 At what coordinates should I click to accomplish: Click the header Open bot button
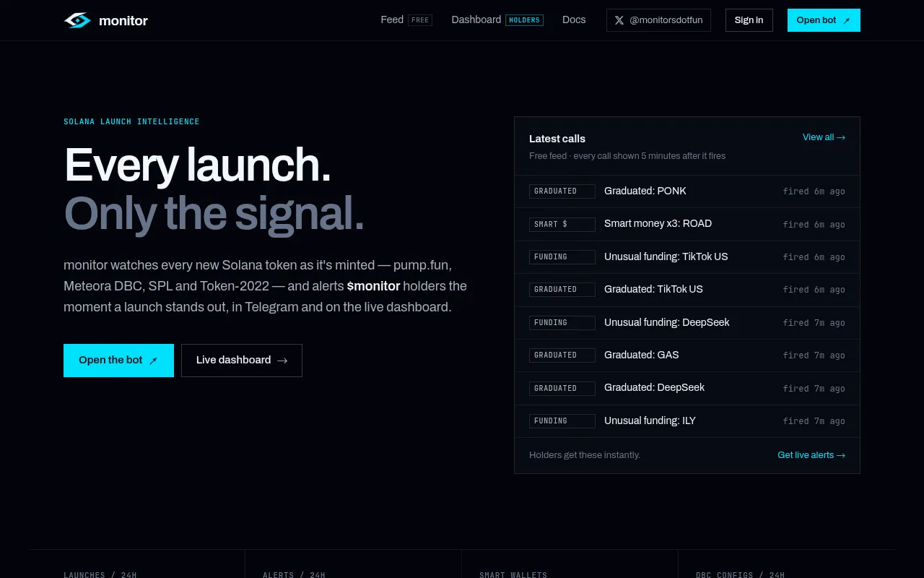coord(824,20)
